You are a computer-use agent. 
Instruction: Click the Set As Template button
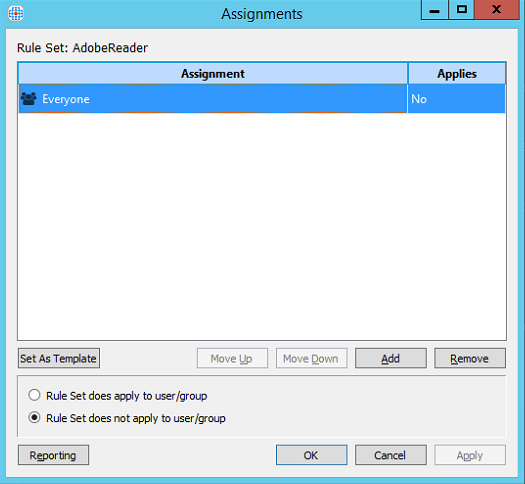coord(59,358)
